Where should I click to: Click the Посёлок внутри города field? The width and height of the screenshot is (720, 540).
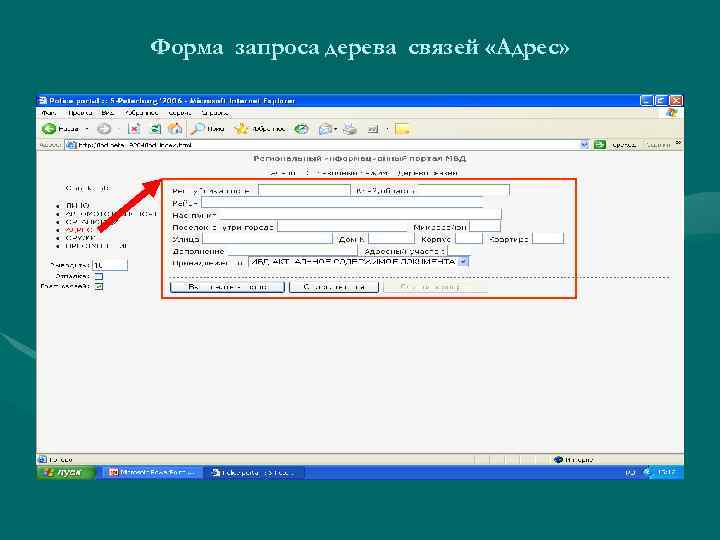tap(344, 227)
